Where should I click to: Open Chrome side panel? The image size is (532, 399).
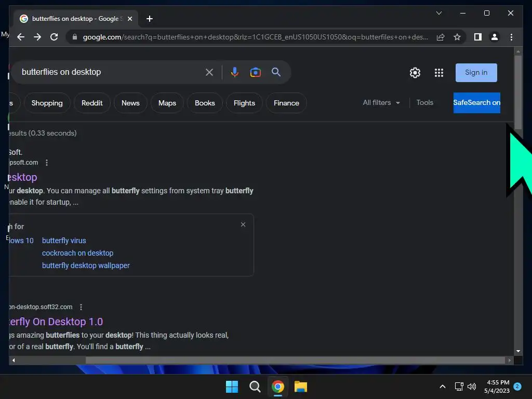[x=478, y=37]
